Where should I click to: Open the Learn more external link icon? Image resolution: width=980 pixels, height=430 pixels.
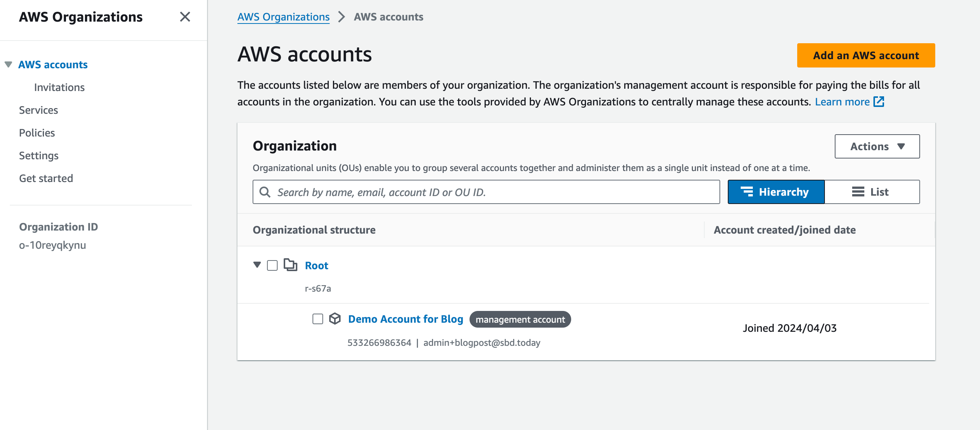point(879,102)
